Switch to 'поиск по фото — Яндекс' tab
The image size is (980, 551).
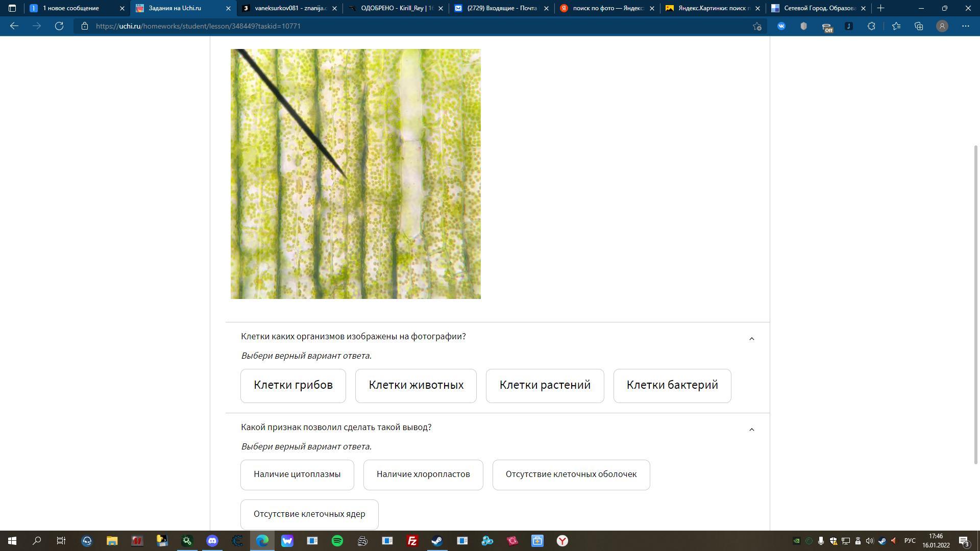[x=608, y=8]
